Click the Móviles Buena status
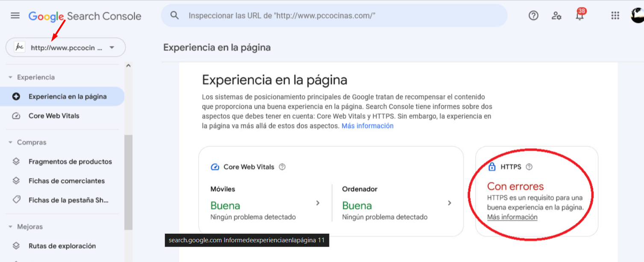 pos(225,205)
